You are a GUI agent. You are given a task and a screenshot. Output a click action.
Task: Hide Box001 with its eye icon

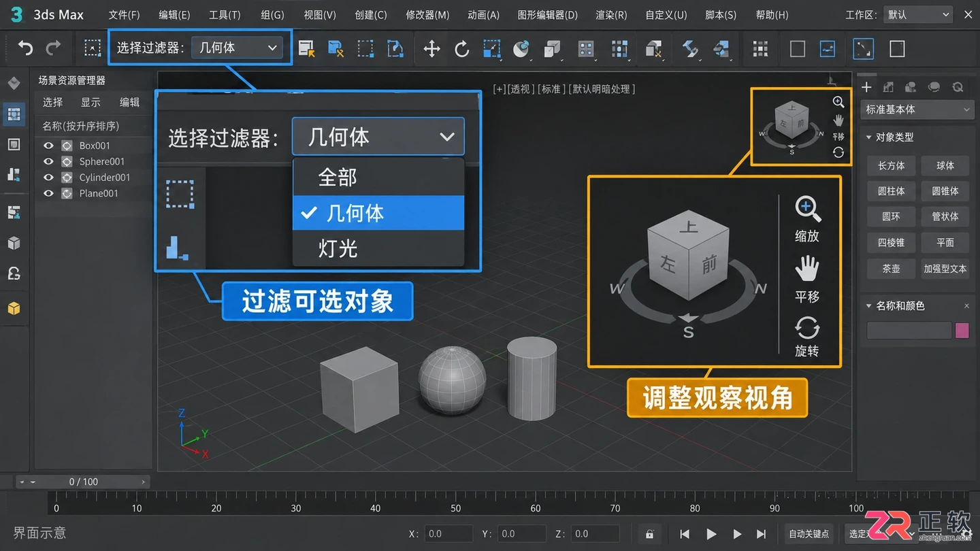click(x=48, y=145)
